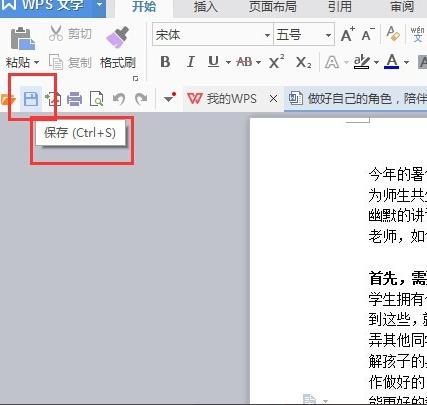
Task: Apply the text highlight pen
Action: tap(362, 62)
